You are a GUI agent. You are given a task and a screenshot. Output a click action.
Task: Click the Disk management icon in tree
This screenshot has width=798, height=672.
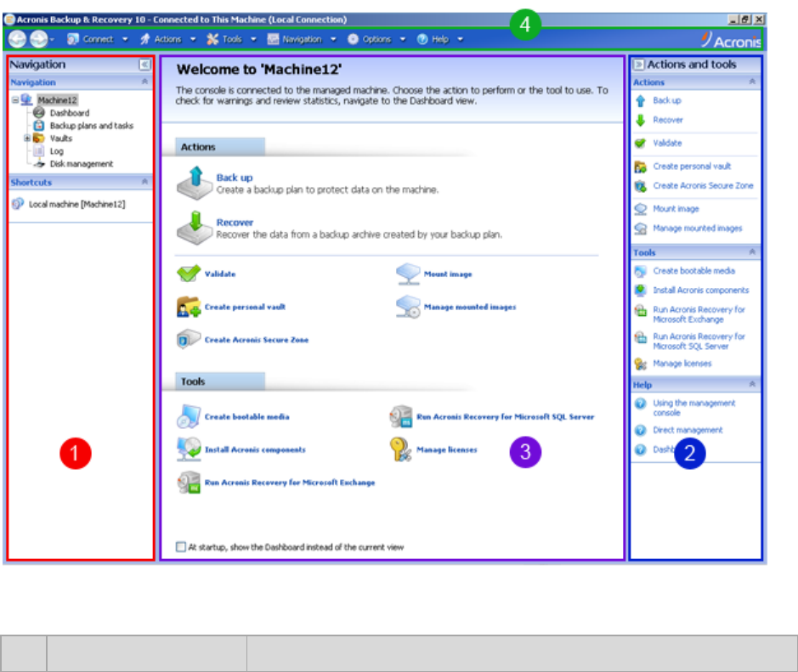click(x=39, y=164)
